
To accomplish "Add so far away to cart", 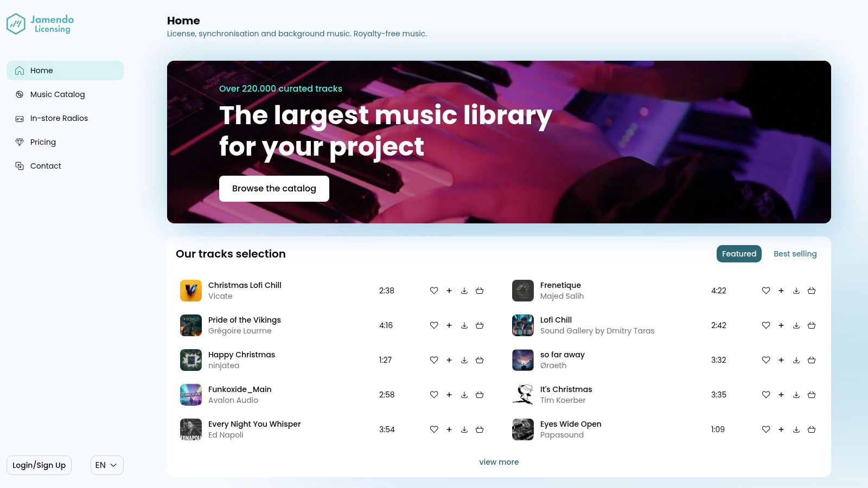I will (x=812, y=360).
